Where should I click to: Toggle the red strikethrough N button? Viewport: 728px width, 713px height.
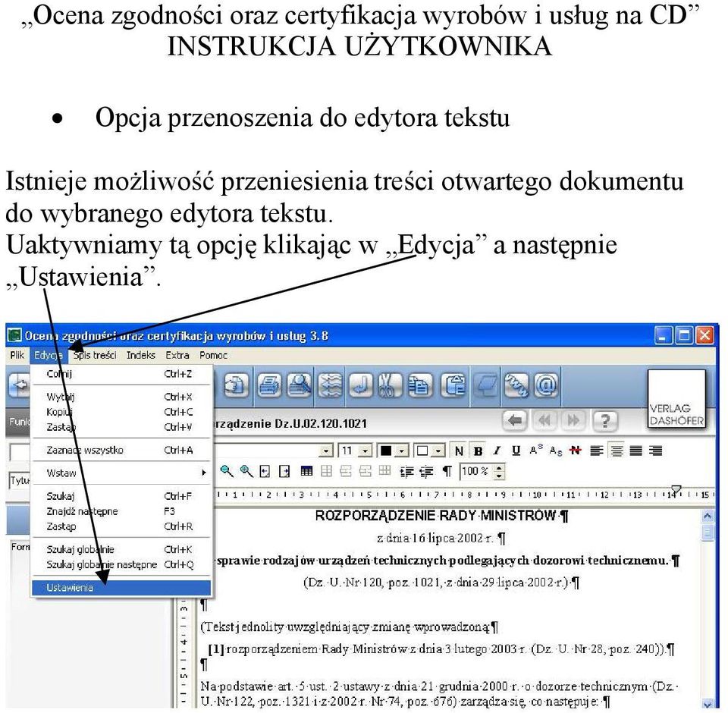pyautogui.click(x=576, y=450)
